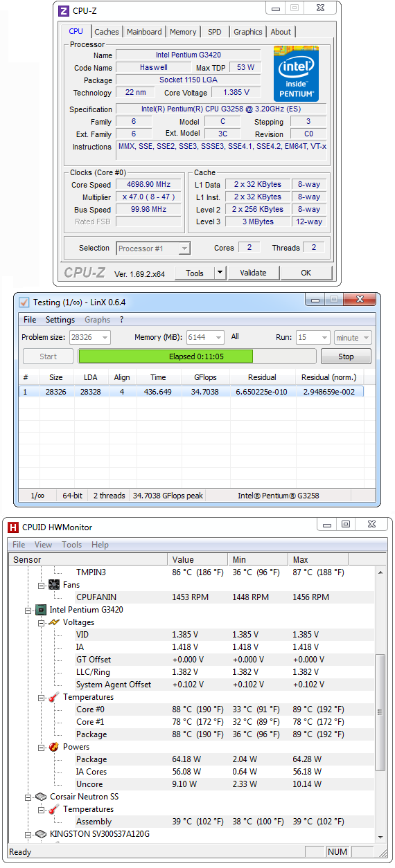Screen dimensions: 395x868
Task: Click the Intel Pentium G3420 chip icon
Action: coord(42,610)
